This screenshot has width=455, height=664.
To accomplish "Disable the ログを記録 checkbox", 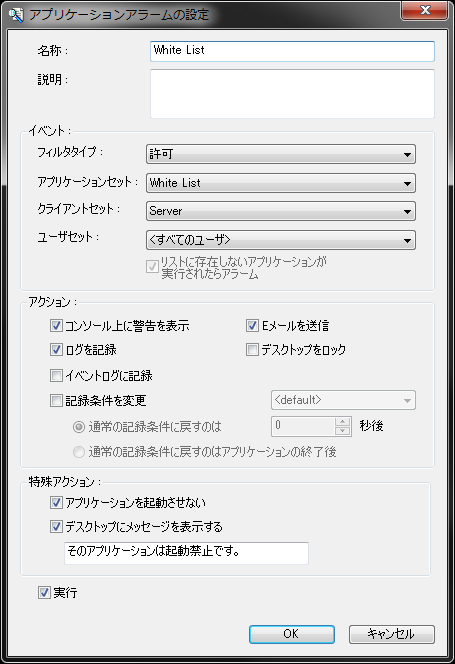I will (56, 350).
